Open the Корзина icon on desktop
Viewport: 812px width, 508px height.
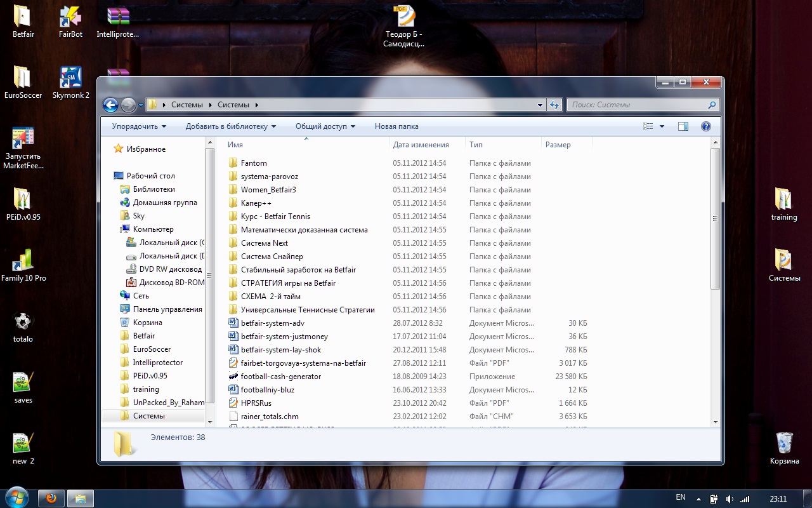point(784,448)
